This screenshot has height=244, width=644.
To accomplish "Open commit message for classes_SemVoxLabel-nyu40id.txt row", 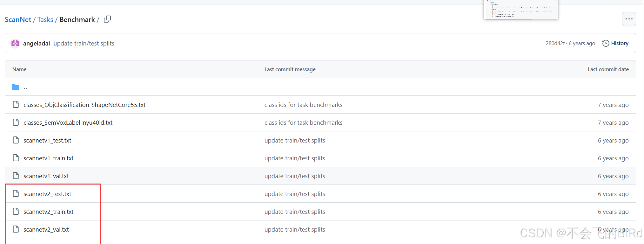I will click(x=303, y=122).
